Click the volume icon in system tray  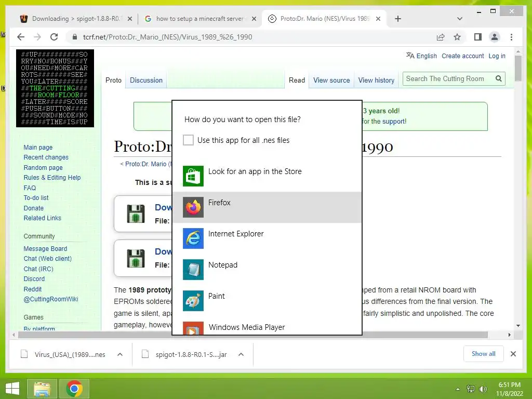(483, 389)
